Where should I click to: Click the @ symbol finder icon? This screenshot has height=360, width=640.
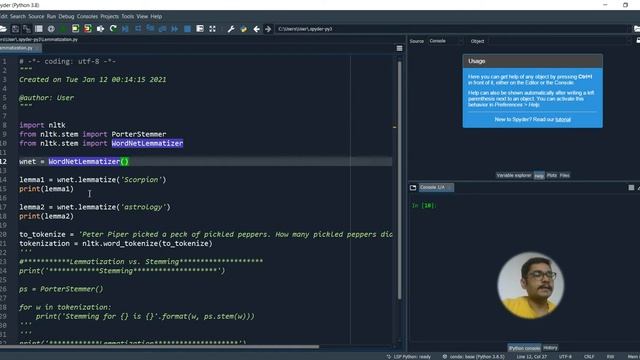[x=51, y=29]
